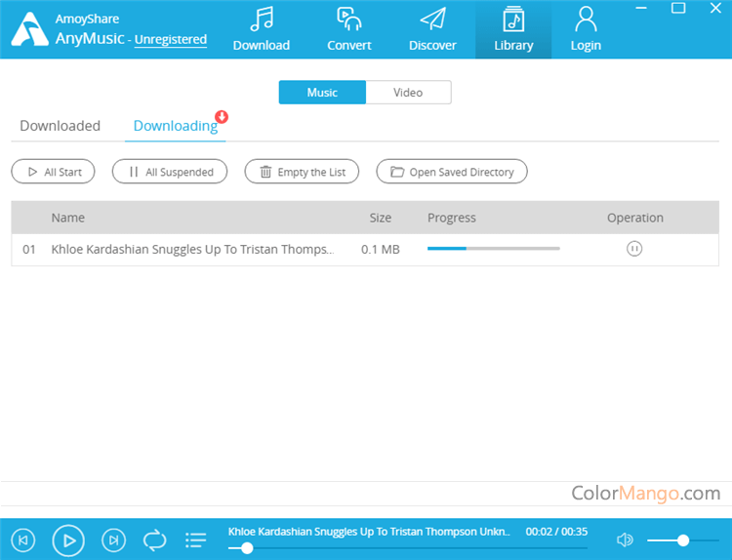The height and width of the screenshot is (560, 732).
Task: Select the Downloading tab
Action: pos(175,126)
